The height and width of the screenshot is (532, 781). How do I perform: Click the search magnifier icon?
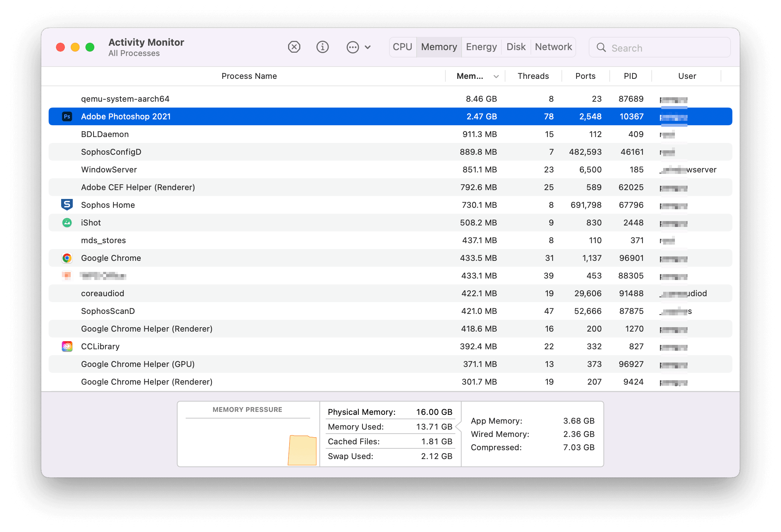(x=601, y=48)
